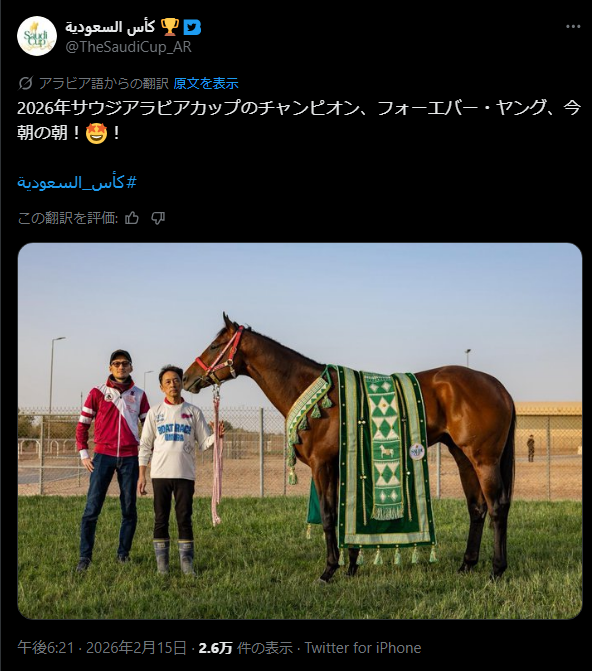Click the thumbs down translation rating icon
Screen dimensions: 592x671
pos(158,218)
